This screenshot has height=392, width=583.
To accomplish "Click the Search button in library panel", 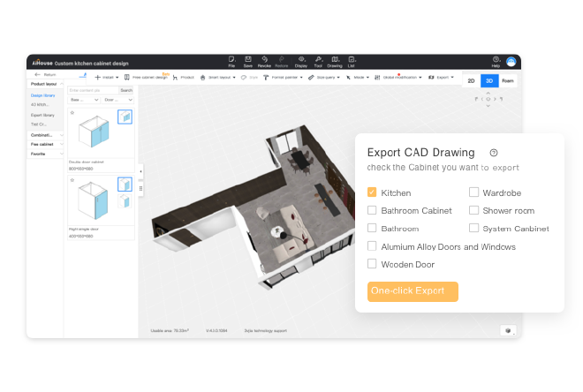I will (x=126, y=90).
